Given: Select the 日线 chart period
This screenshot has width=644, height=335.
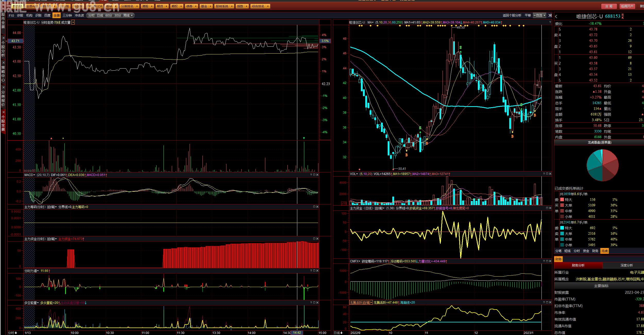Looking at the screenshot, I should [100, 15].
